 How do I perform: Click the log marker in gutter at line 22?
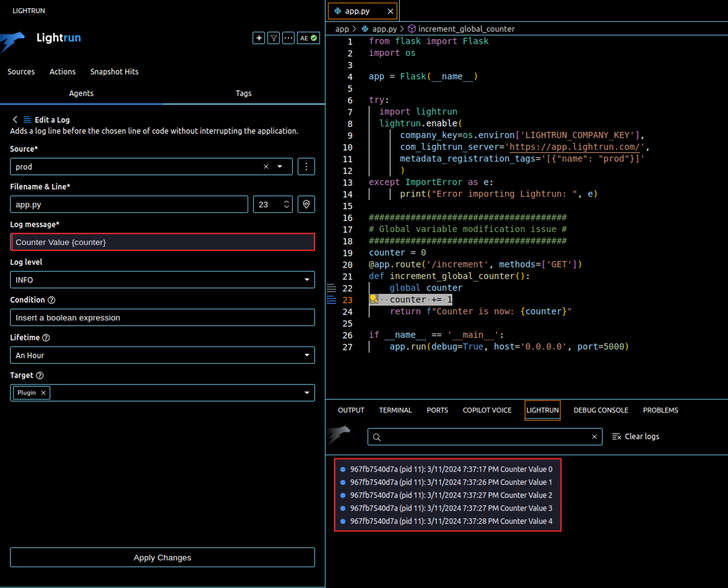pyautogui.click(x=331, y=288)
